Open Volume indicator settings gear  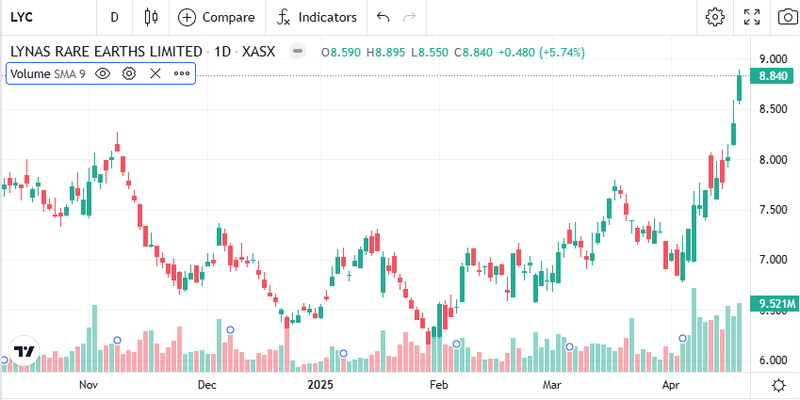tap(129, 73)
